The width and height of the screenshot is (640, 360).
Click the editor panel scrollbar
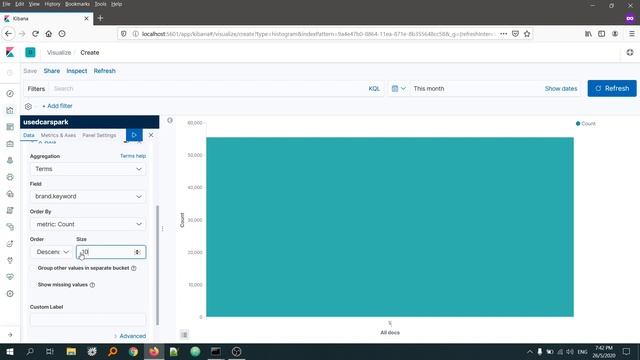158,265
